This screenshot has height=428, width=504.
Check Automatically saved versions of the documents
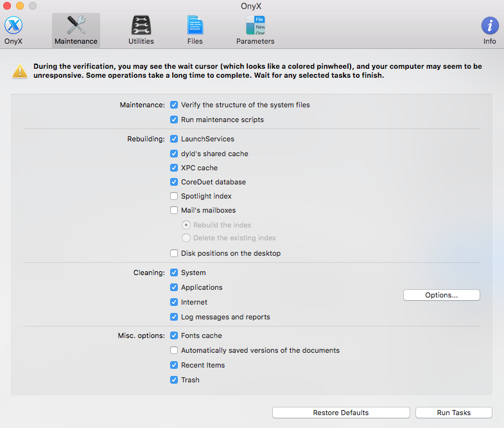click(x=174, y=350)
